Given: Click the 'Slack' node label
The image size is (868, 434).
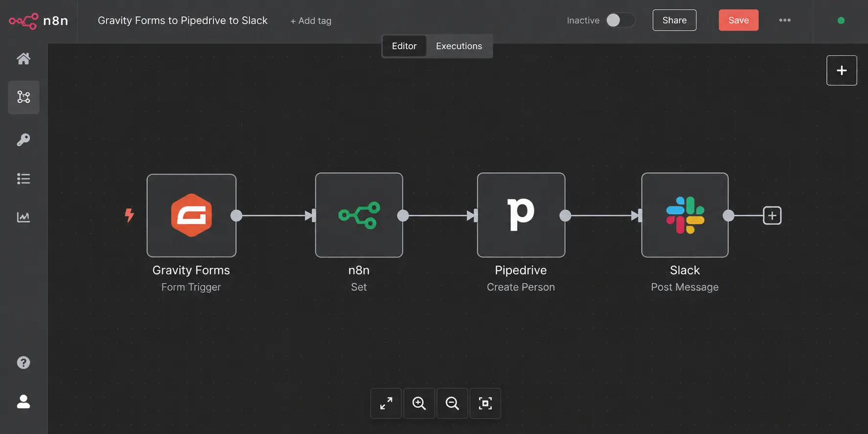Looking at the screenshot, I should pos(685,270).
